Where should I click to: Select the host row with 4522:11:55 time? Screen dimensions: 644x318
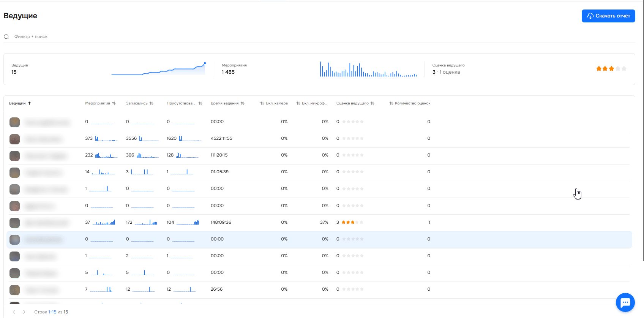click(221, 139)
